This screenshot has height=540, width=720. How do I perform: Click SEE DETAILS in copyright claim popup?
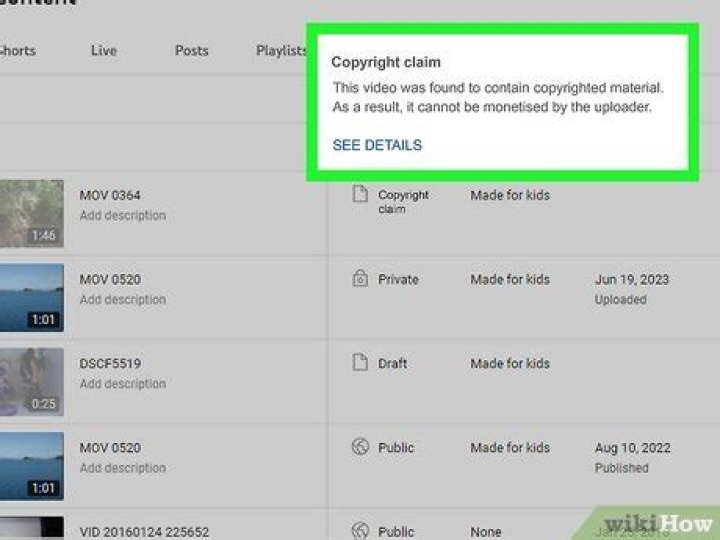coord(377,145)
